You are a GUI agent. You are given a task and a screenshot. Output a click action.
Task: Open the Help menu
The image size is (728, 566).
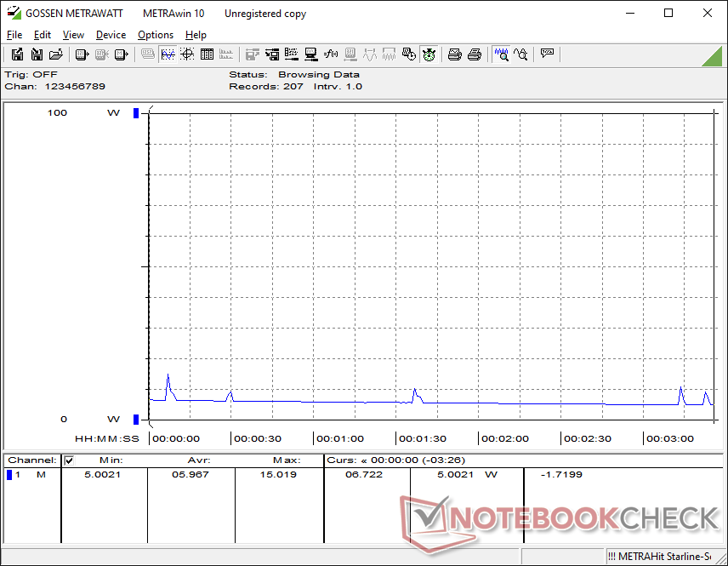click(x=196, y=35)
